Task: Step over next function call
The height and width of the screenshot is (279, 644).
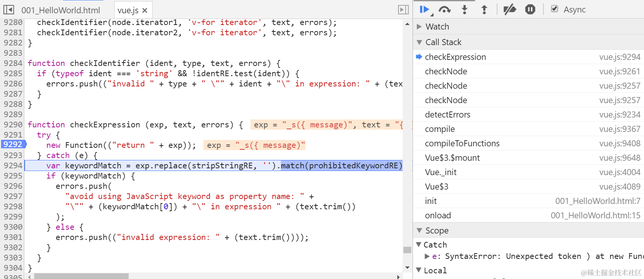Action: (x=444, y=9)
